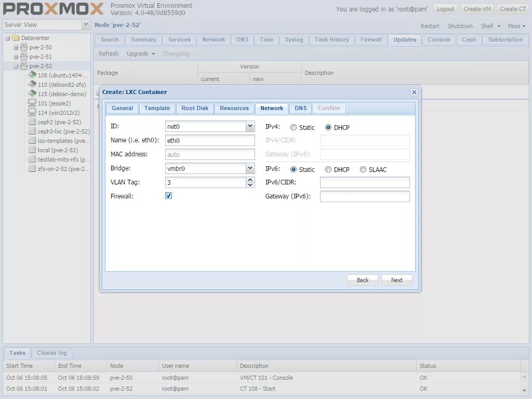The image size is (532, 399).
Task: Click the Proxmox logo
Action: 53,9
